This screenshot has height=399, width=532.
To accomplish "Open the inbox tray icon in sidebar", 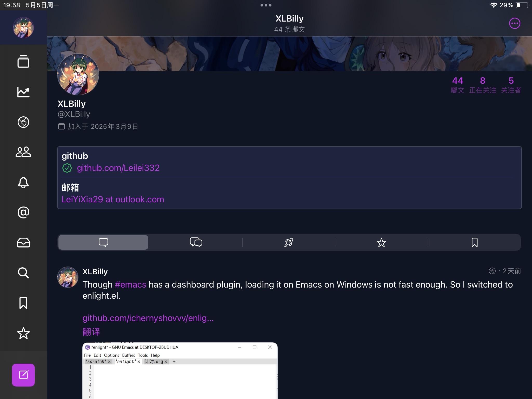I will coord(23,243).
